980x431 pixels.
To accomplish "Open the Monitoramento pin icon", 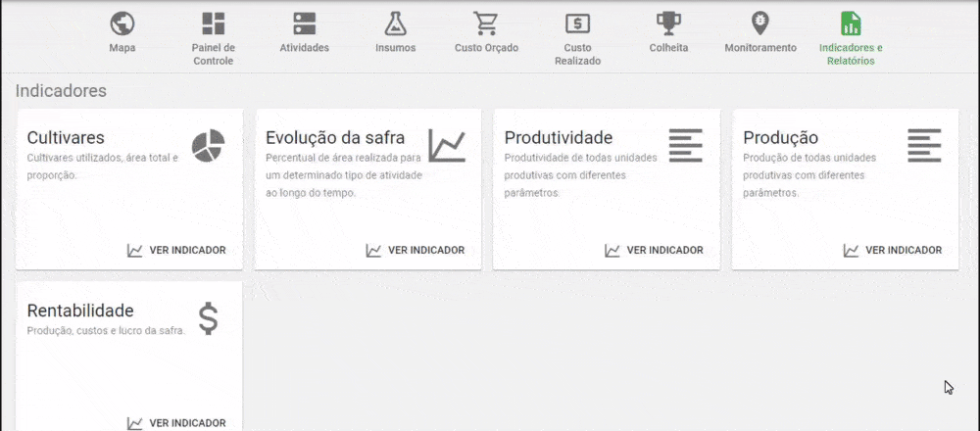I will click(x=759, y=24).
